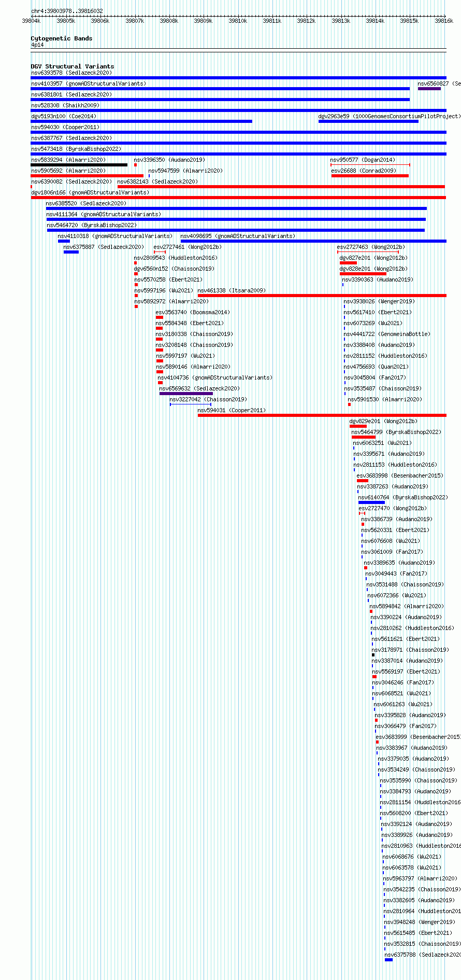Open nsv3227042 (Chaisson2019) label
This screenshot has width=461, height=980.
208,399
